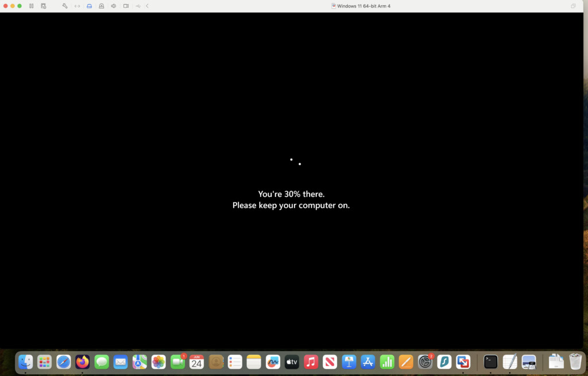Open TextEdit from the Dock
The height and width of the screenshot is (376, 588).
pyautogui.click(x=510, y=362)
